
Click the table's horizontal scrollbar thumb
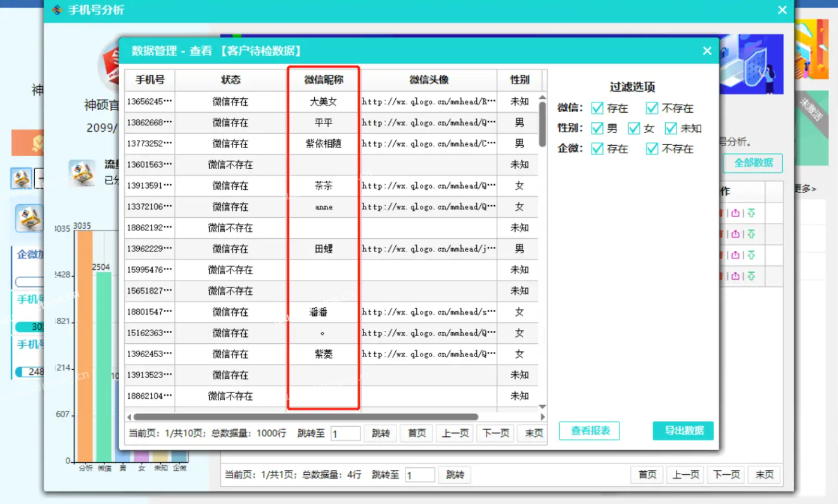coord(306,417)
